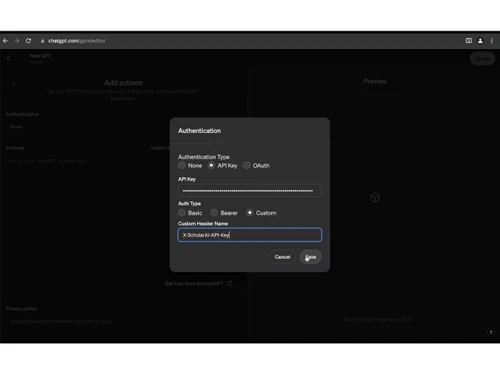The width and height of the screenshot is (500, 375).
Task: Click the Learn more link
Action: click(123, 98)
